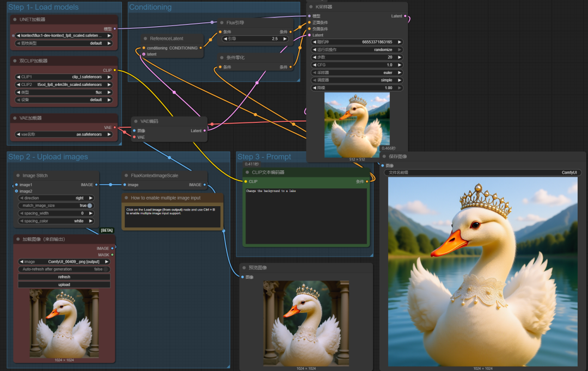588x371 pixels.
Task: Open the CLIP1 clip_l.safetensors selector
Action: (64, 77)
